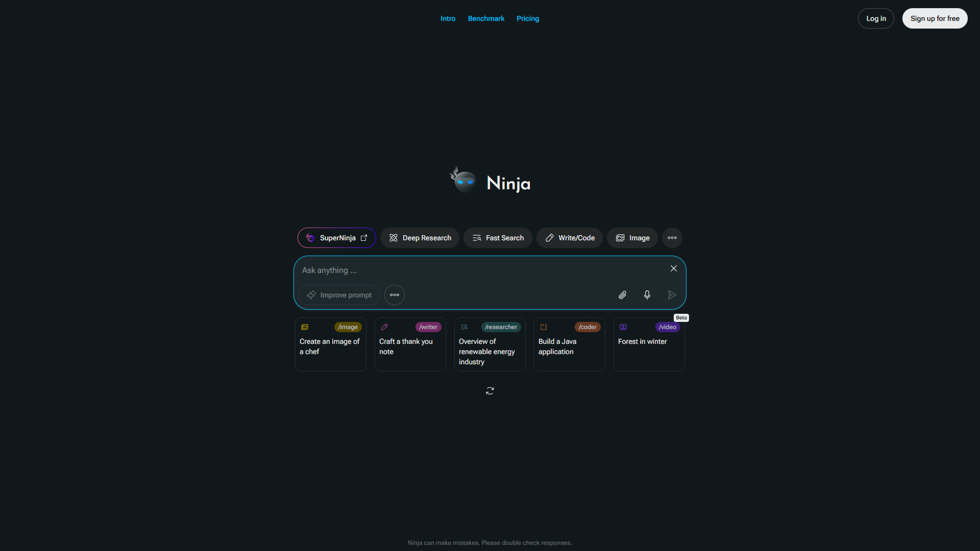Choose the Craft a thank you note card

click(410, 344)
